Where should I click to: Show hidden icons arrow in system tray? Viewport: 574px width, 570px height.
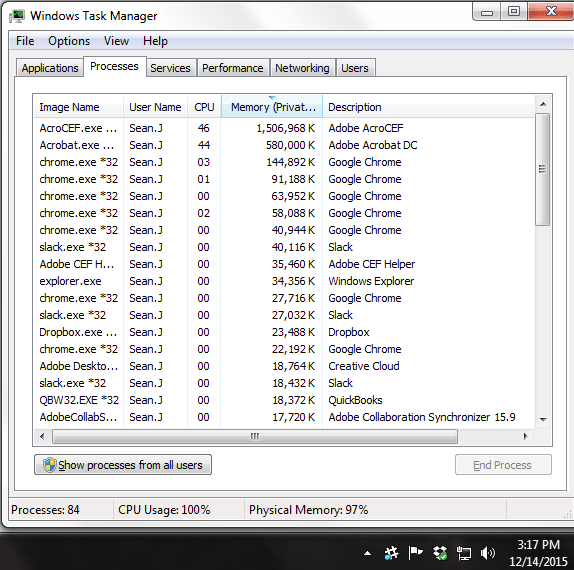click(368, 554)
